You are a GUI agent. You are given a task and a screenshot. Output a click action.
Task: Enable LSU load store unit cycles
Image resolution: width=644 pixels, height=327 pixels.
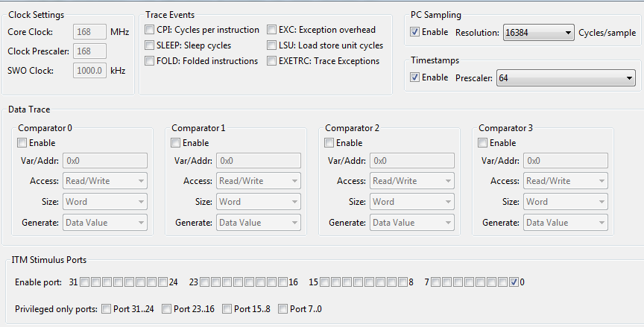(x=272, y=45)
